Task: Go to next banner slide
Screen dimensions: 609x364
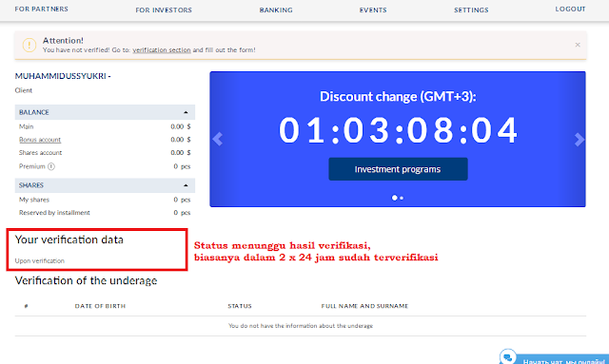Action: point(580,140)
